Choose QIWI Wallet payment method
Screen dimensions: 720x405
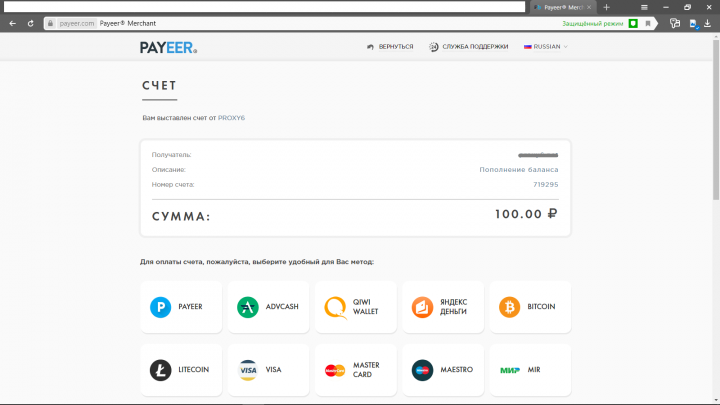(356, 307)
